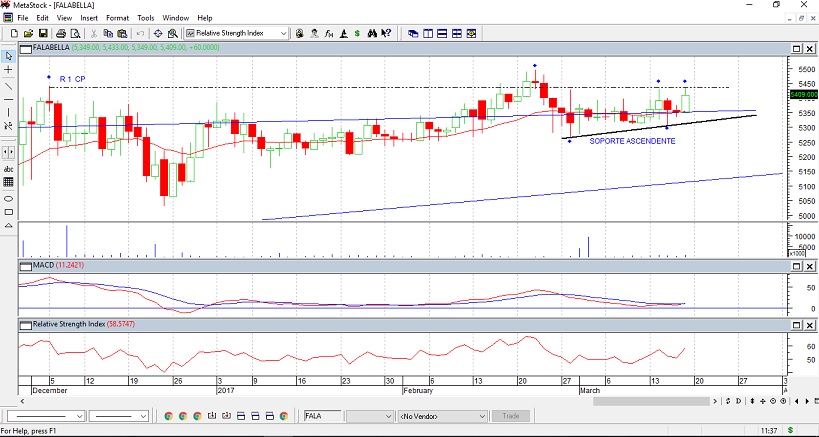Choose the abc text annotation tool
The image size is (819, 437).
click(9, 169)
